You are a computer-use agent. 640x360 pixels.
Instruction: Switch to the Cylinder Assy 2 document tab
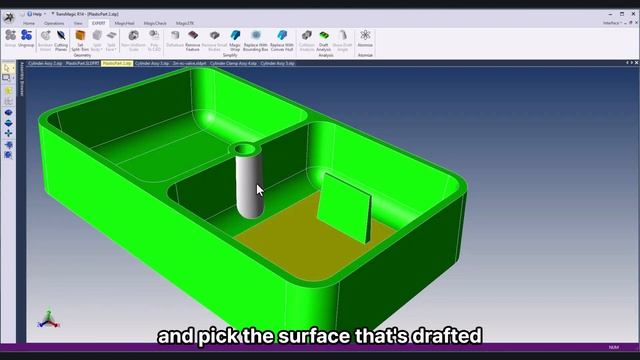tap(45, 63)
